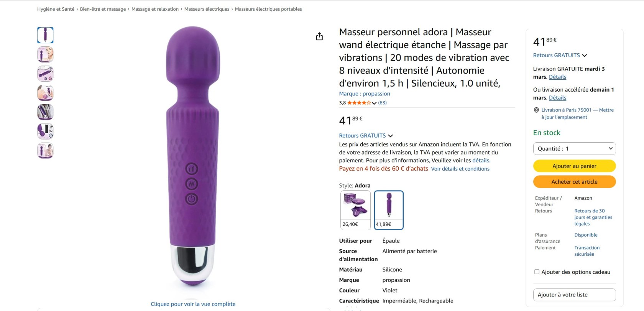
Task: Click the star rating icons
Action: [x=359, y=103]
